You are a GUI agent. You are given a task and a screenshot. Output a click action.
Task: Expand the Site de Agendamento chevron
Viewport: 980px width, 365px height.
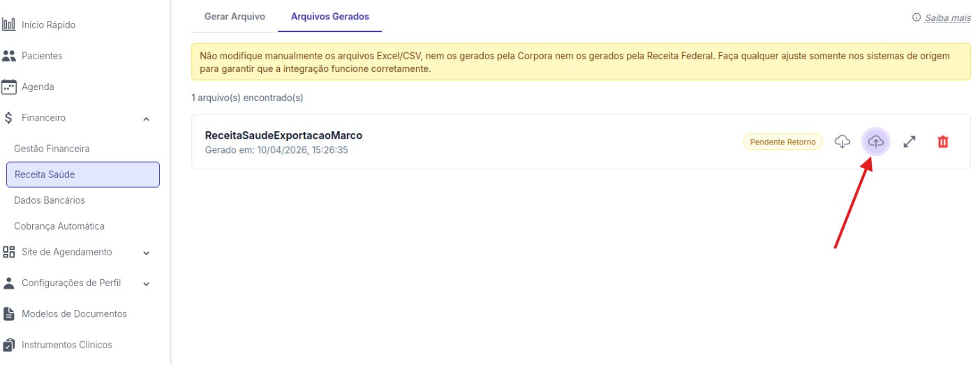146,253
